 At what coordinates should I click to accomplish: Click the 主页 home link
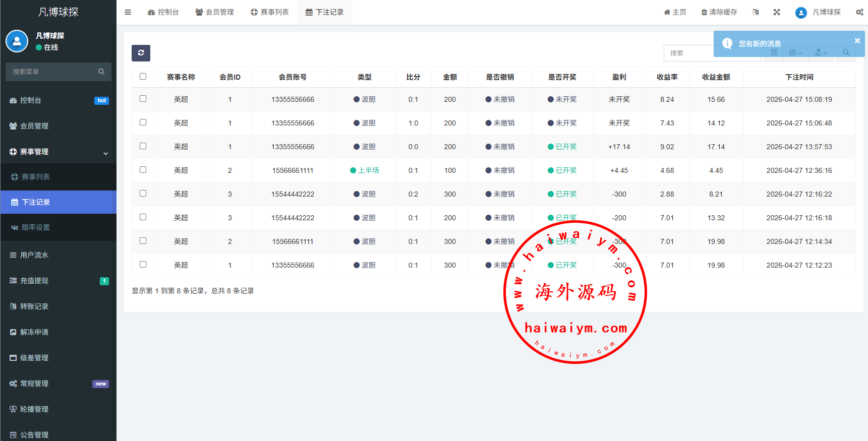(675, 12)
